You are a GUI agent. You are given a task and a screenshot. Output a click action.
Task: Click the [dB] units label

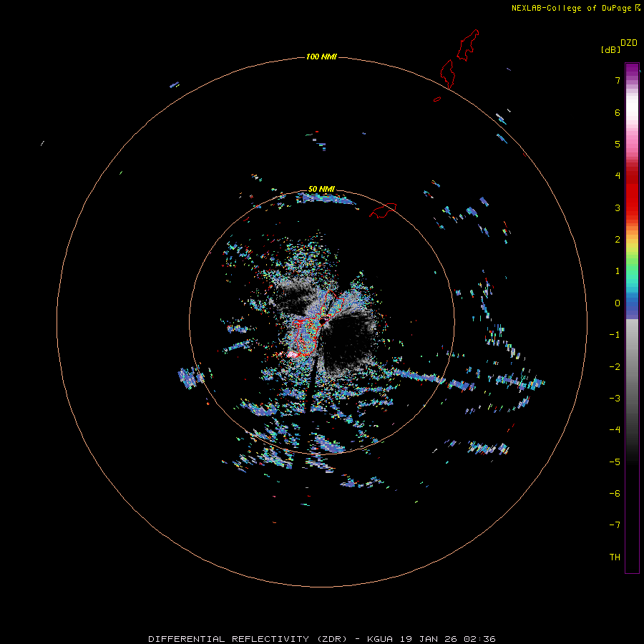click(611, 49)
